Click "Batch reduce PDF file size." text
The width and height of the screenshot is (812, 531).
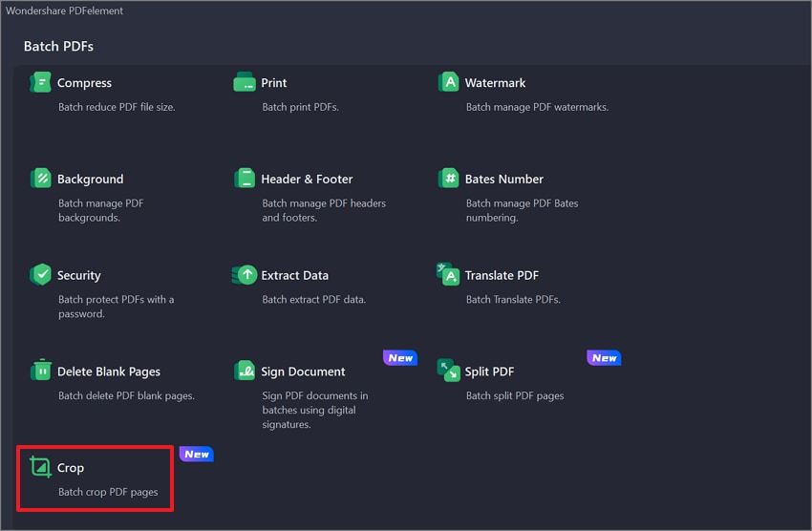tap(117, 107)
